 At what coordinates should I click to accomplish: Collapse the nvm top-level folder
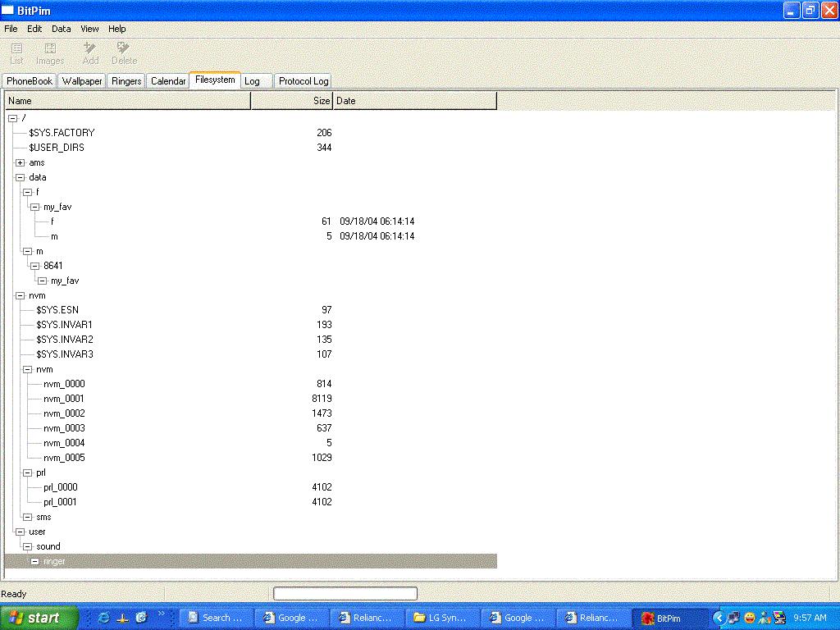click(x=20, y=295)
